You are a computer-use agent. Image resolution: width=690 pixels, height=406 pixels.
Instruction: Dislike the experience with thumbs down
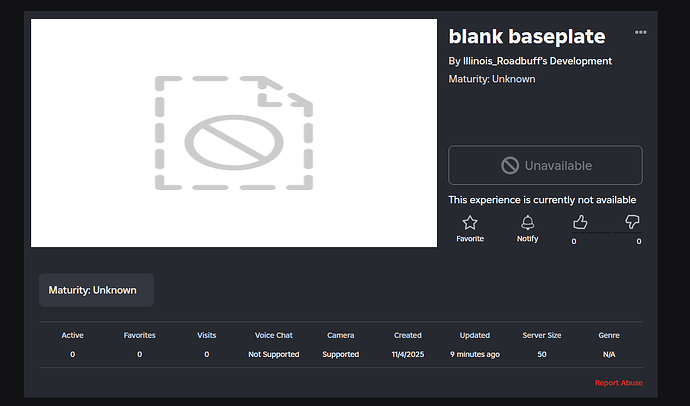point(632,222)
